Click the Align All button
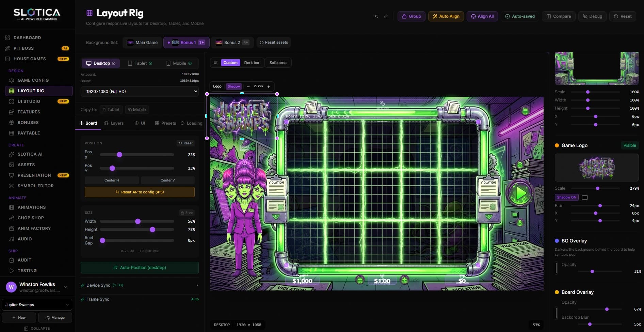This screenshot has width=644, height=332. [482, 16]
